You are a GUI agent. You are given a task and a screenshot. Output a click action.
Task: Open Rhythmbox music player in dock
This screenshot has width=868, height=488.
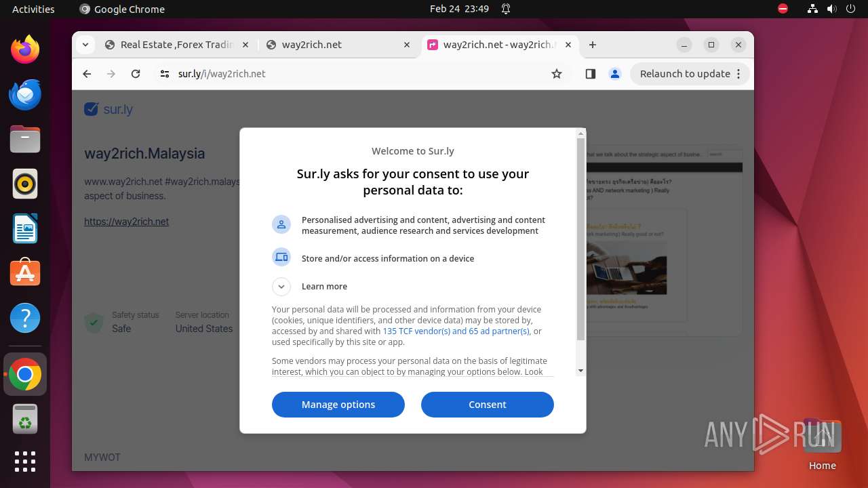pyautogui.click(x=25, y=184)
